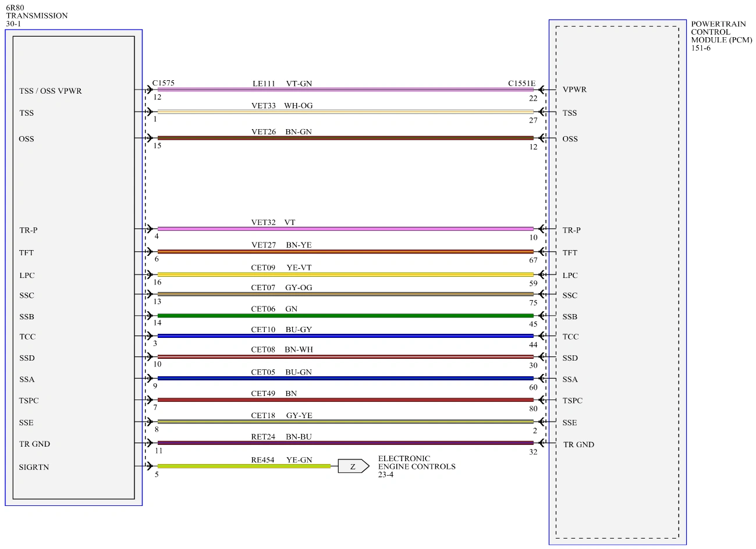Image resolution: width=756 pixels, height=549 pixels.
Task: Click the TR GND label in the PCM box
Action: pyautogui.click(x=579, y=445)
